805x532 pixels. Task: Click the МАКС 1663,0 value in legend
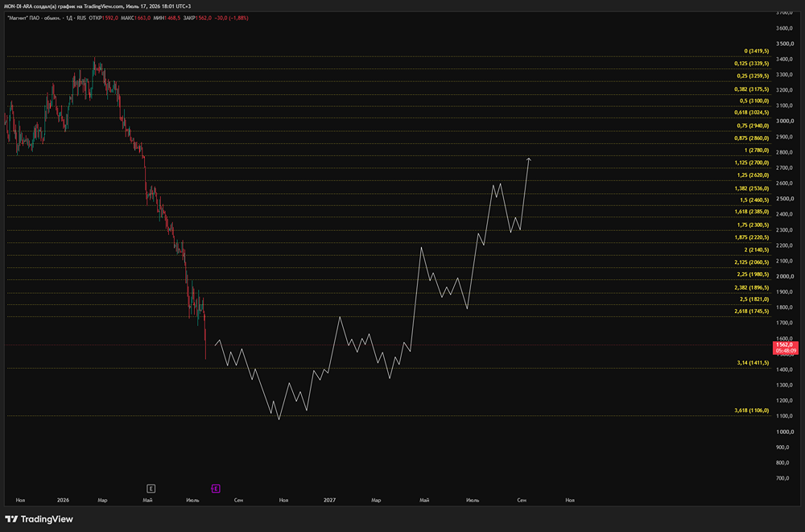135,18
